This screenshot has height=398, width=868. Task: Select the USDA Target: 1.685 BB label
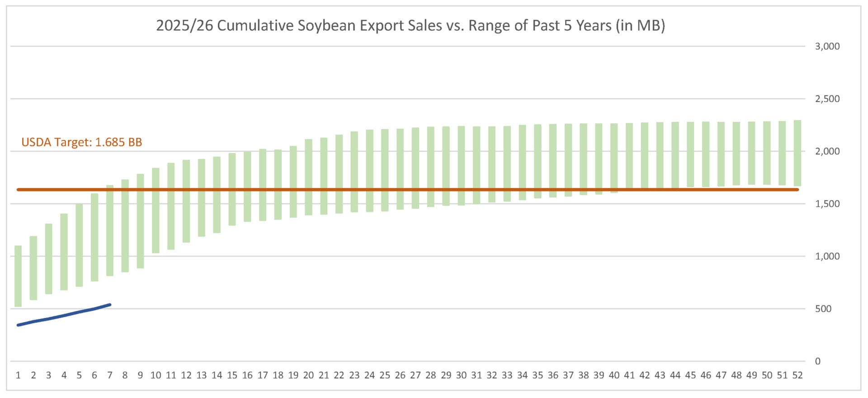tap(82, 142)
